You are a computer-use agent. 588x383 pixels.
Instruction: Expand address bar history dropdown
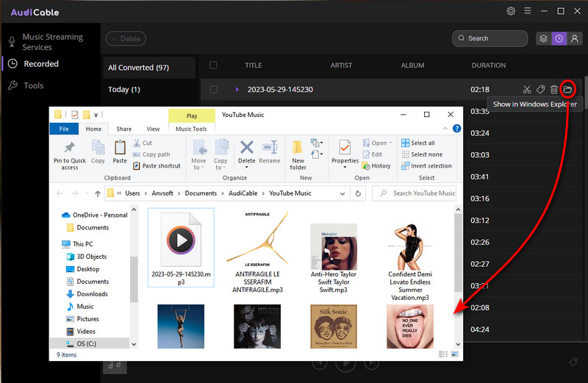pos(343,193)
